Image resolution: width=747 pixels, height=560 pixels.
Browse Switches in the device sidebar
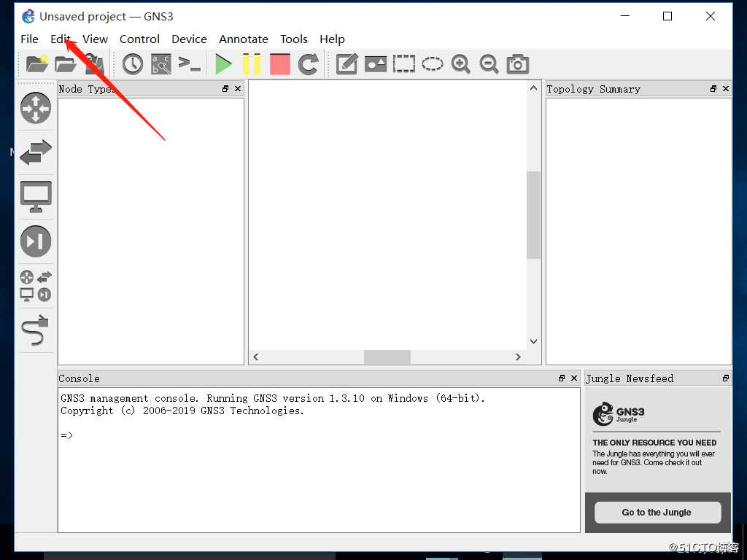click(x=36, y=152)
